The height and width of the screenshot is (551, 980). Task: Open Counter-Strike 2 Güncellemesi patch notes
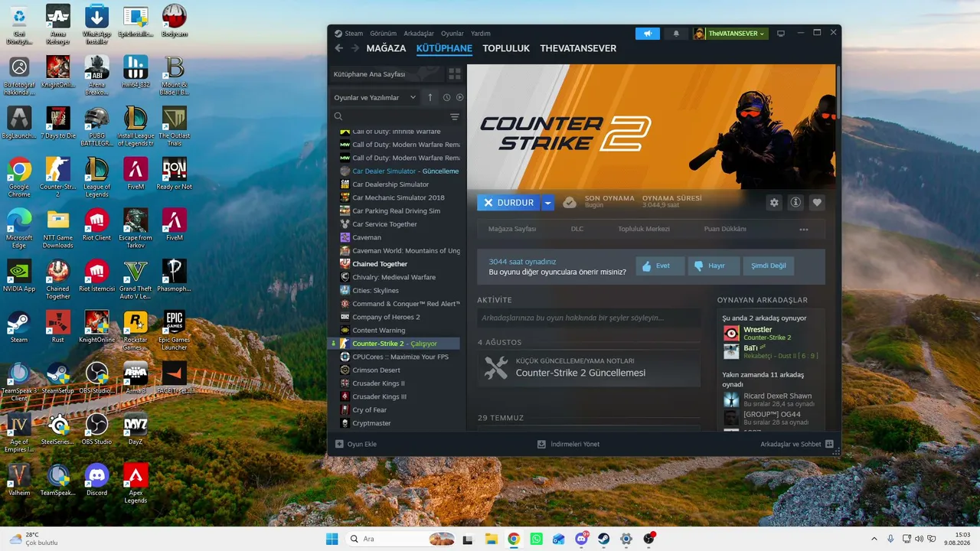point(589,368)
